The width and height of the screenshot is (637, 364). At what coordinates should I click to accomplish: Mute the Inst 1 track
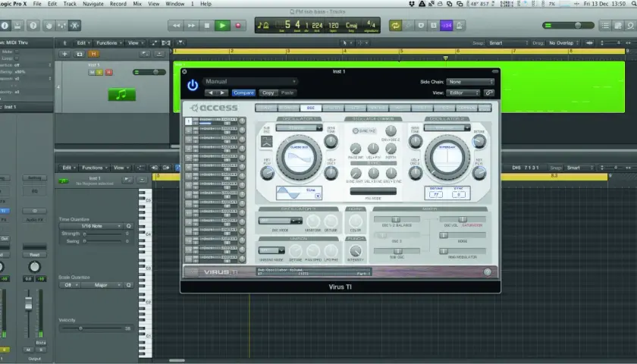coord(93,72)
